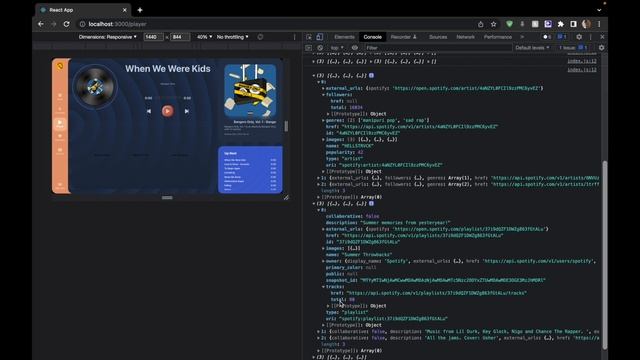
Task: Click the browser back arrow
Action: pos(41,24)
